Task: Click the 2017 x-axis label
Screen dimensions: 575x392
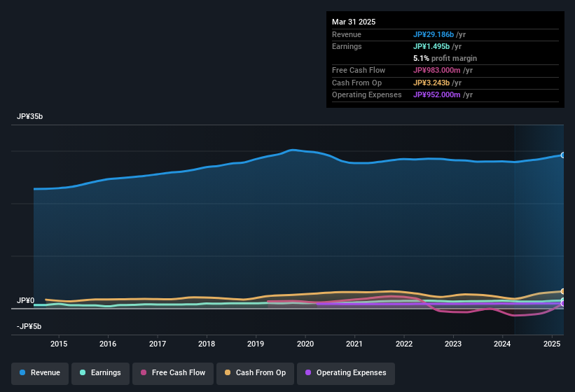Action: point(158,344)
